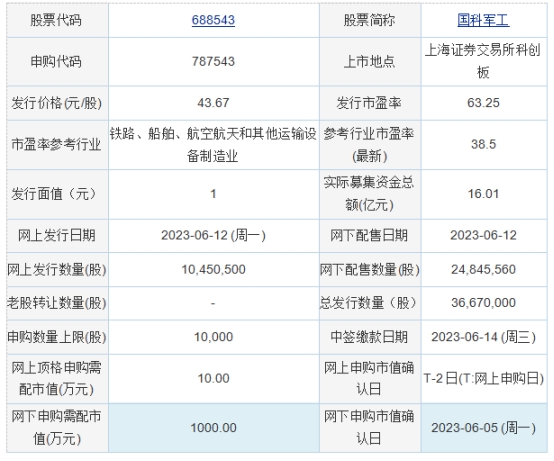The width and height of the screenshot is (554, 461).
Task: Click the subscription code 787543 cell
Action: pos(213,61)
